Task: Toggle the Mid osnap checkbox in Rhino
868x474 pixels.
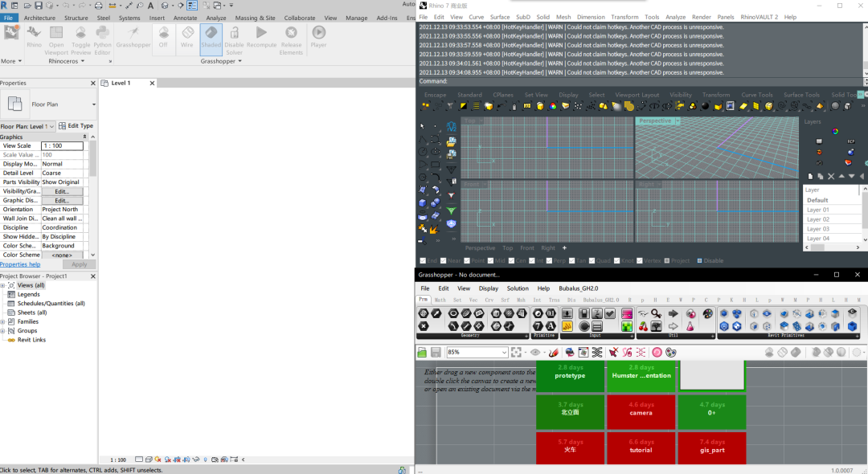Action: (490, 260)
